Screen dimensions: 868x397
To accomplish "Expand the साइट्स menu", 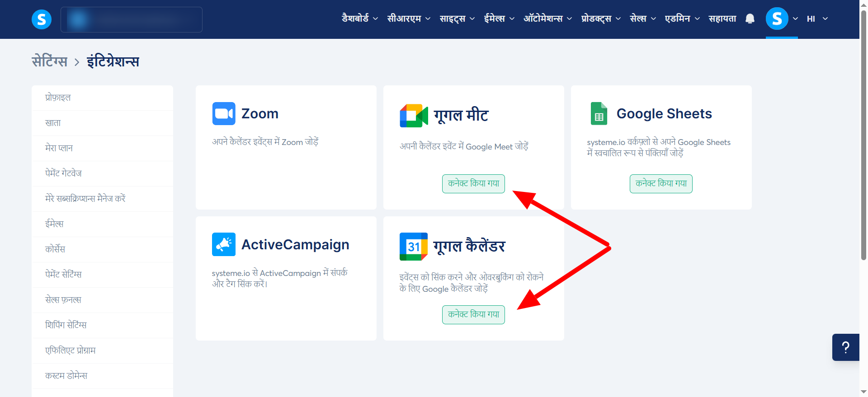I will click(x=457, y=19).
